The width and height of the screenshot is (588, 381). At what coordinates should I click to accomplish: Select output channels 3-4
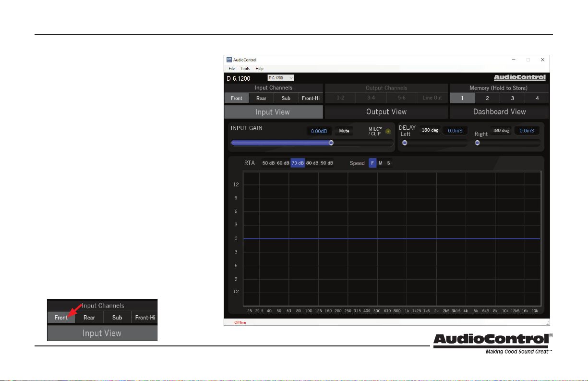pyautogui.click(x=371, y=98)
